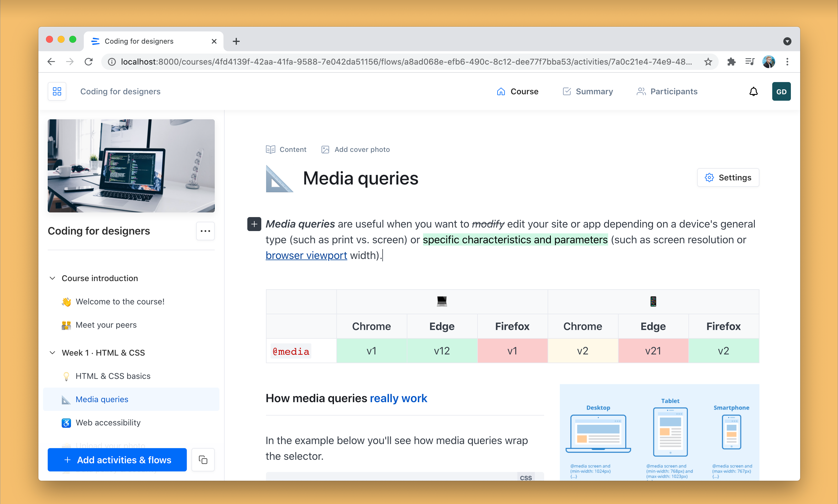Open course options three-dot menu
This screenshot has width=838, height=504.
click(205, 231)
